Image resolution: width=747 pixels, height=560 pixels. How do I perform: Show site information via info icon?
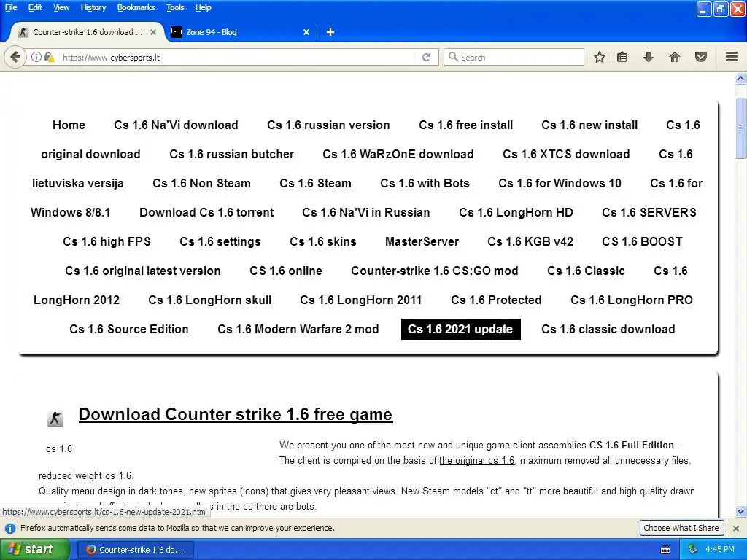point(36,57)
